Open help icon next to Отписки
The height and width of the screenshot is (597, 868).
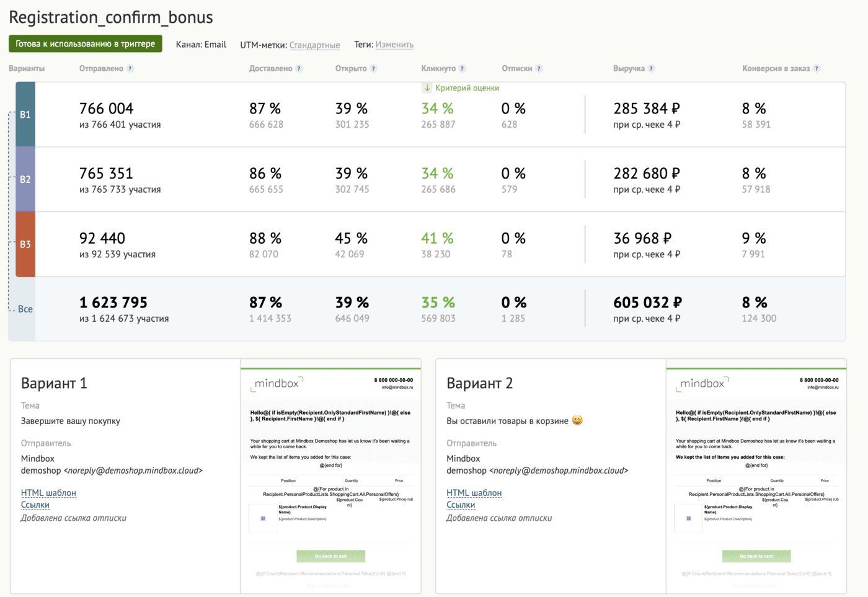point(539,69)
